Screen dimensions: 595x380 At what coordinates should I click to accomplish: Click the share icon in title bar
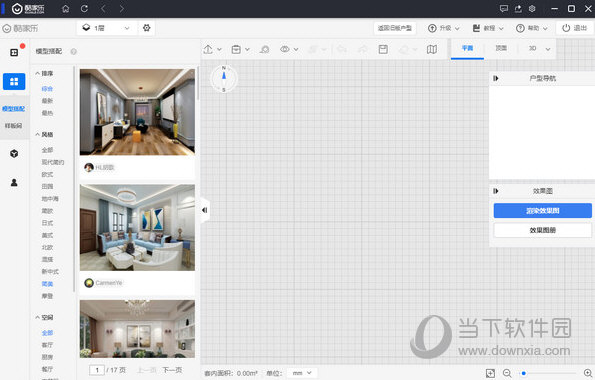point(518,8)
